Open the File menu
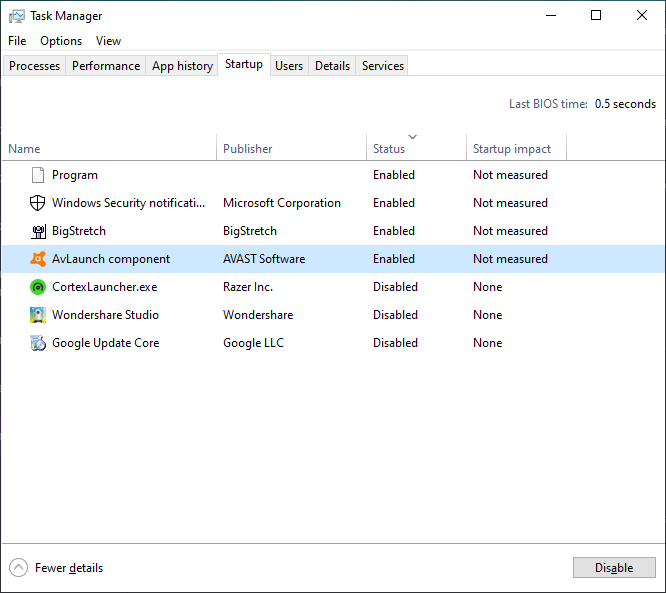Viewport: 666px width, 593px height. [x=17, y=41]
